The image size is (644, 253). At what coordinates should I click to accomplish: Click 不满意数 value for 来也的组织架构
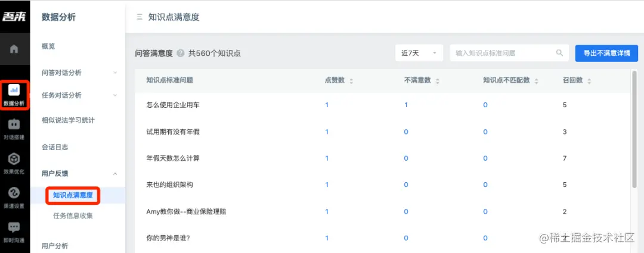coord(406,185)
